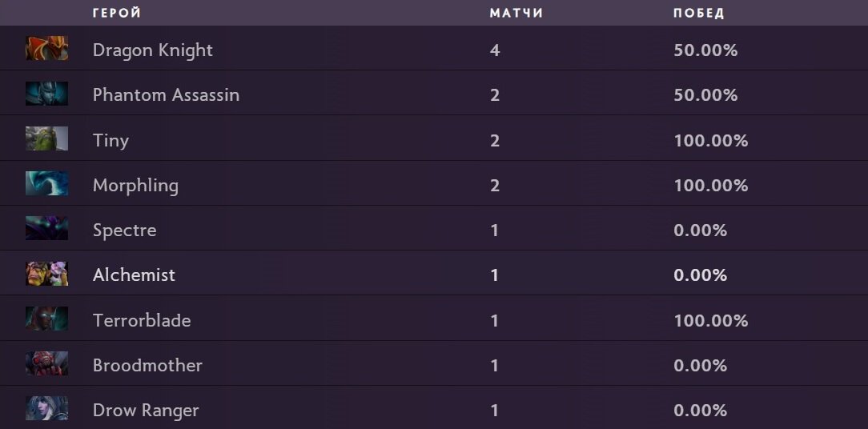Sort table by ПОБЕД column header

pyautogui.click(x=698, y=14)
